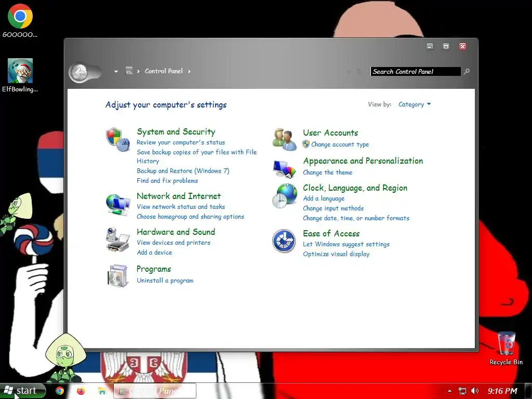Click View devices and printers
The height and width of the screenshot is (399, 532).
pyautogui.click(x=174, y=243)
